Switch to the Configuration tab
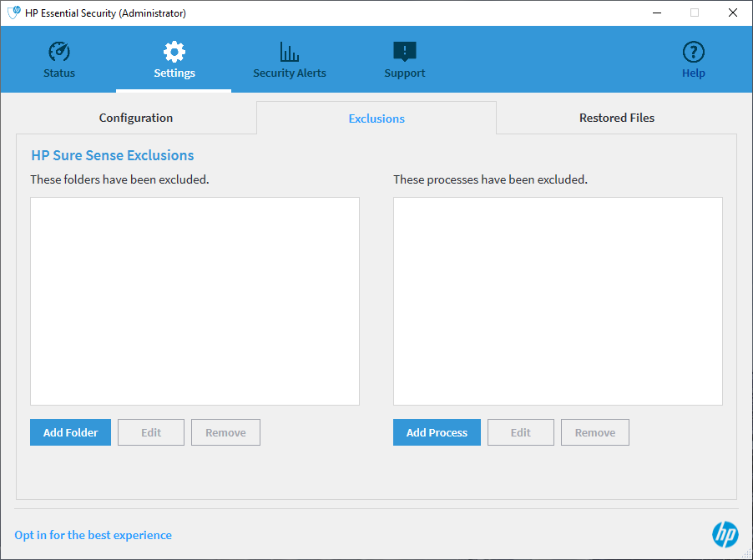Screen dimensions: 753x560 point(136,118)
